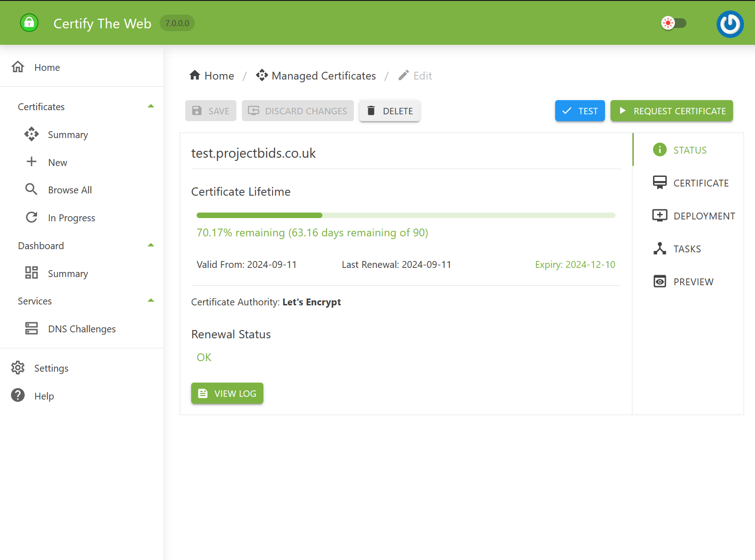The height and width of the screenshot is (560, 755).
Task: Collapse the Dashboard sidebar section
Action: (150, 245)
